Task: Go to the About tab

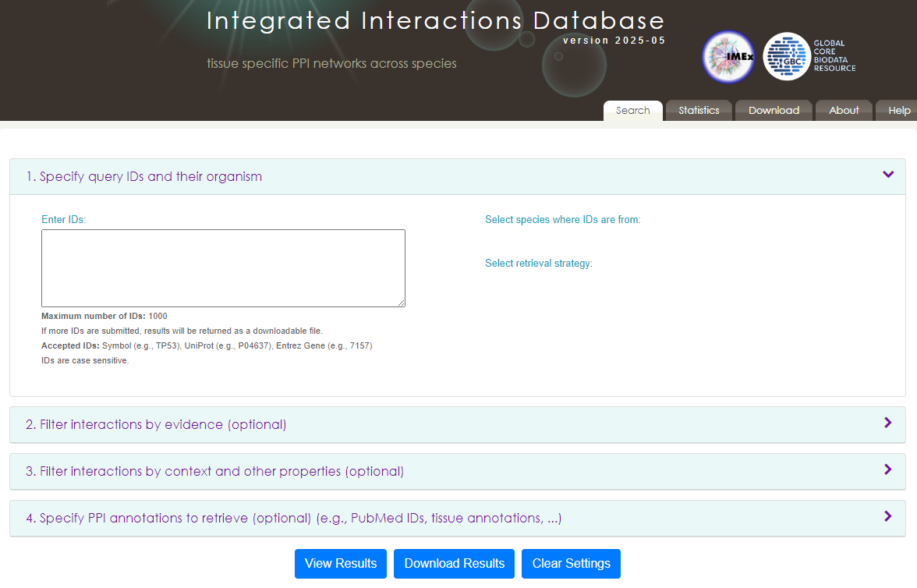Action: [x=843, y=111]
